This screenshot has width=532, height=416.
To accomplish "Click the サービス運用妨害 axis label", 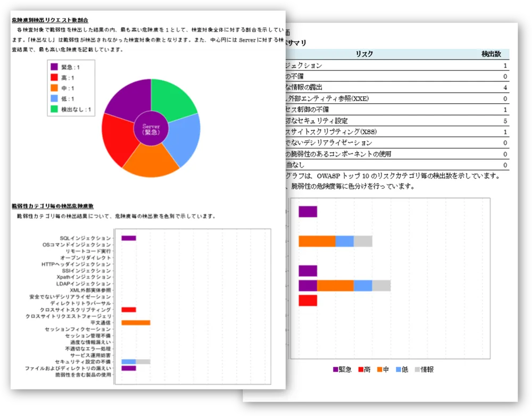I will (x=90, y=355).
